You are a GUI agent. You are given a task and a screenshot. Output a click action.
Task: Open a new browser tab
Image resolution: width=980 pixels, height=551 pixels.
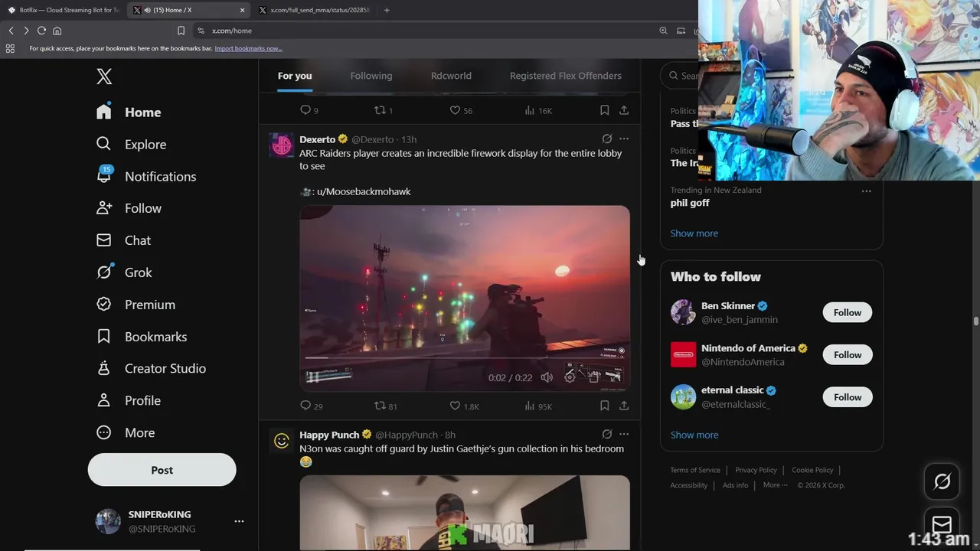[387, 10]
